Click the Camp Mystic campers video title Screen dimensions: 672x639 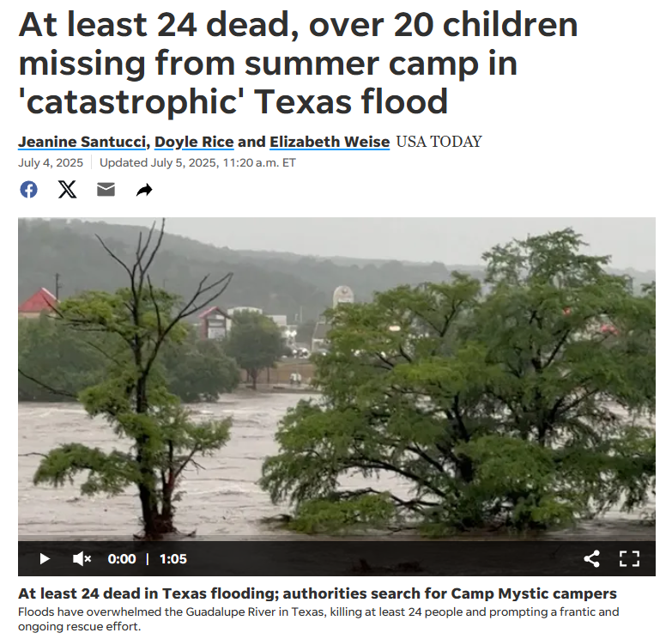click(x=318, y=593)
